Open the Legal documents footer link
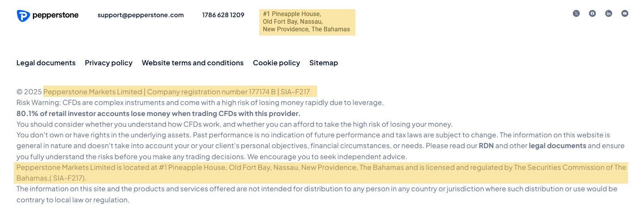Viewport: 644px width, 213px height. pyautogui.click(x=46, y=63)
